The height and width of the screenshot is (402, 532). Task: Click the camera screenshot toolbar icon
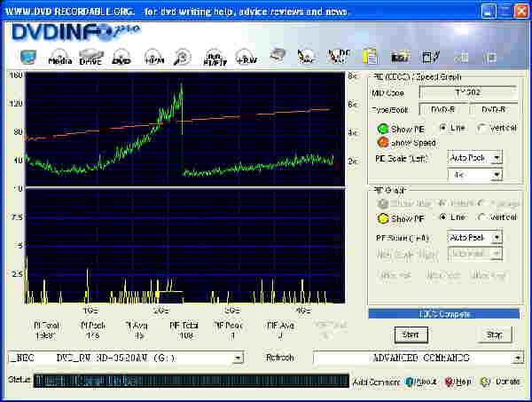coord(401,57)
